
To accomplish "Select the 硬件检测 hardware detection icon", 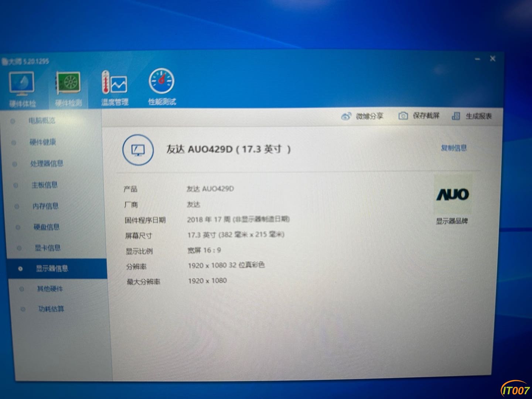I will tap(68, 83).
